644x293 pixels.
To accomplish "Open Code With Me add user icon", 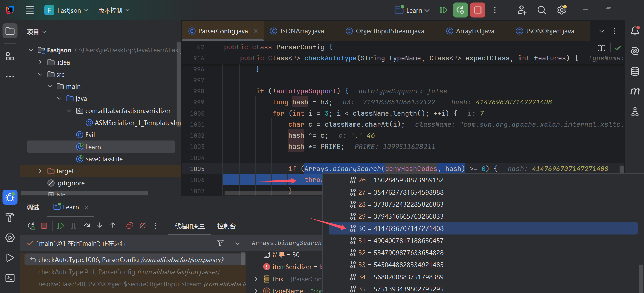I will (x=522, y=10).
